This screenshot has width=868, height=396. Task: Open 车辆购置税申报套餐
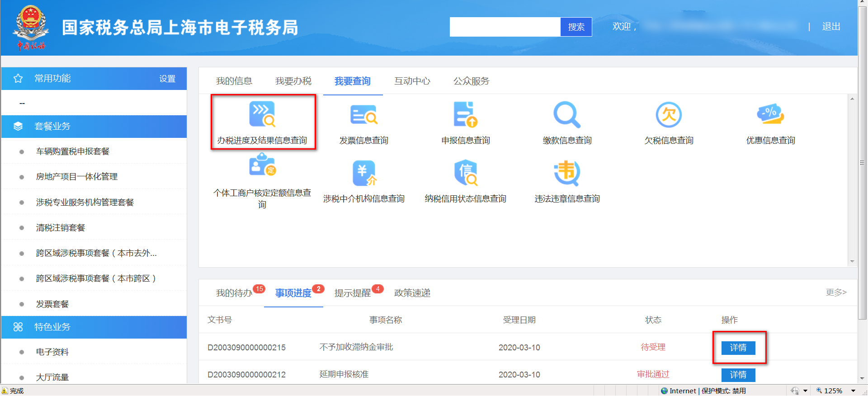coord(73,151)
